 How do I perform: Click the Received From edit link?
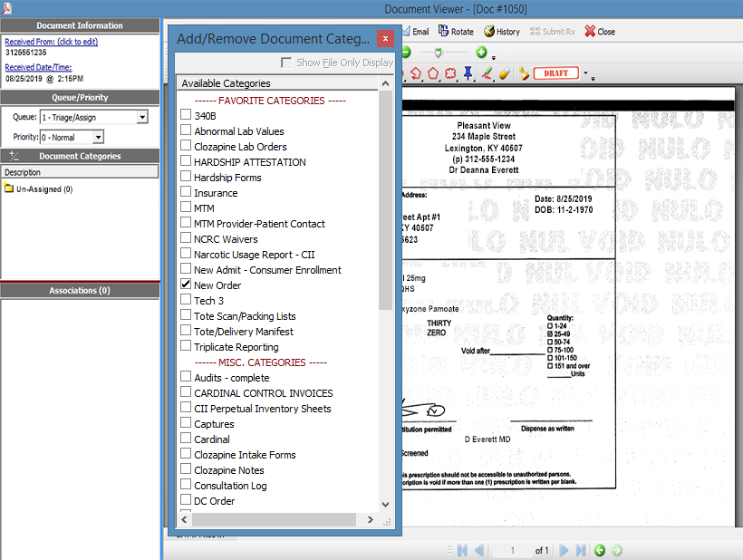pyautogui.click(x=51, y=42)
